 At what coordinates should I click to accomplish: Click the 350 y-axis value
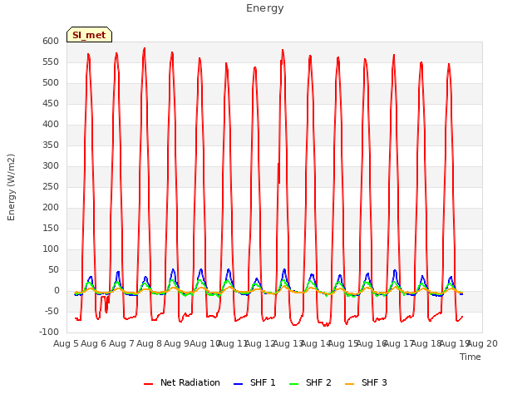click(51, 145)
